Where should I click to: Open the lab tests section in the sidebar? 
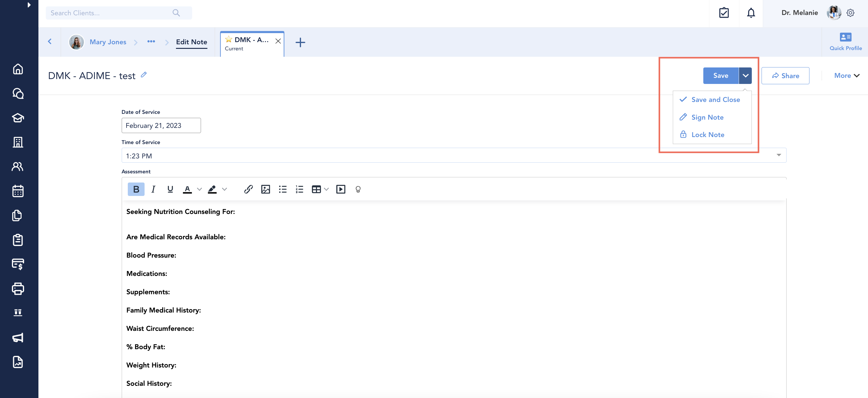(x=18, y=313)
